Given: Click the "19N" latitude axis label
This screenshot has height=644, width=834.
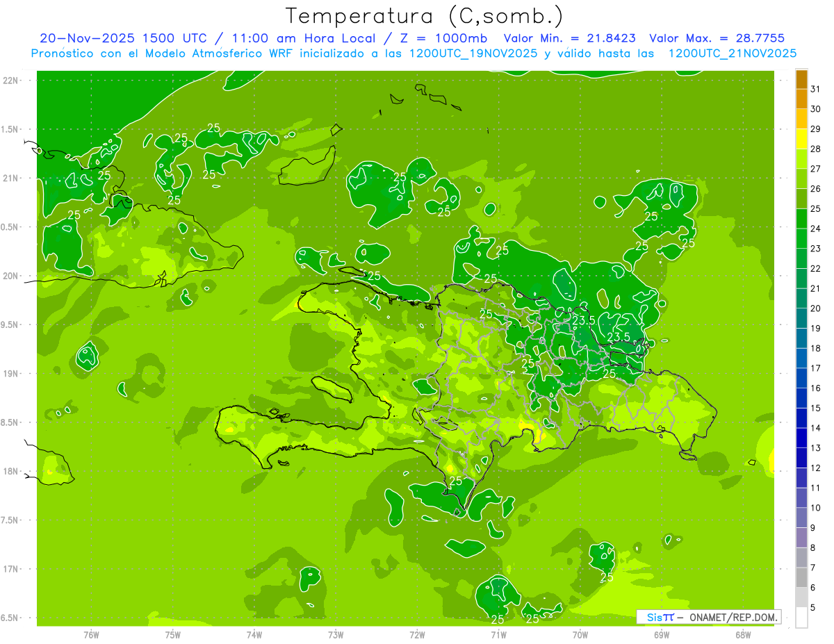Looking at the screenshot, I should [x=10, y=373].
